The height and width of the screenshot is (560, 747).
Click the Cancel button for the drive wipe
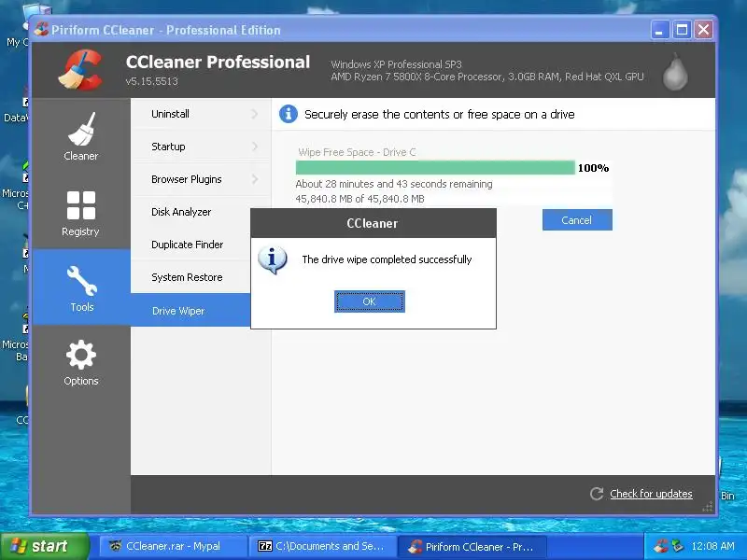[x=577, y=220]
